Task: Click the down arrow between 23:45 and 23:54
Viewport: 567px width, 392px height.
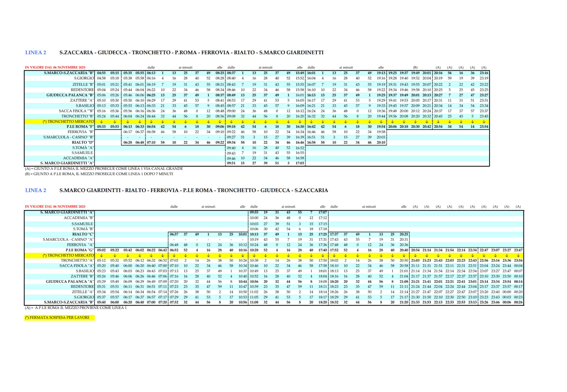Action: coord(484,122)
